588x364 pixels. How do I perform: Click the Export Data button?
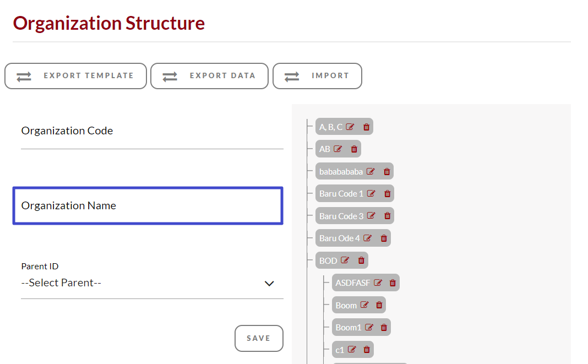[209, 76]
